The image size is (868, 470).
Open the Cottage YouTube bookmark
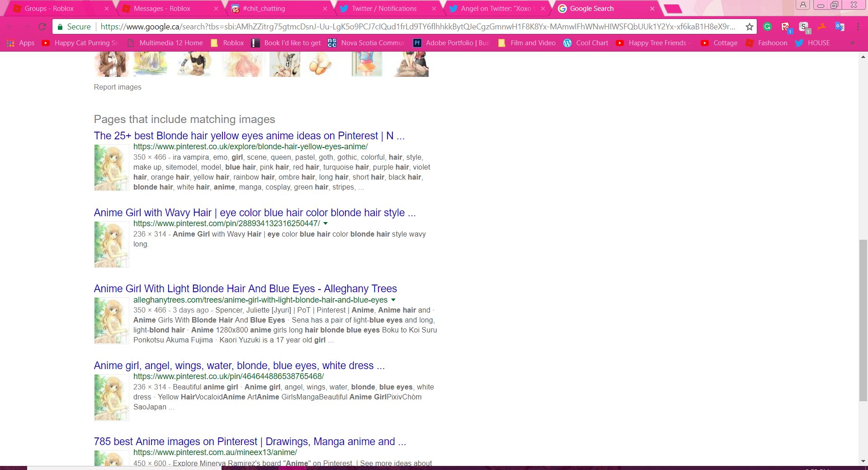[719, 43]
